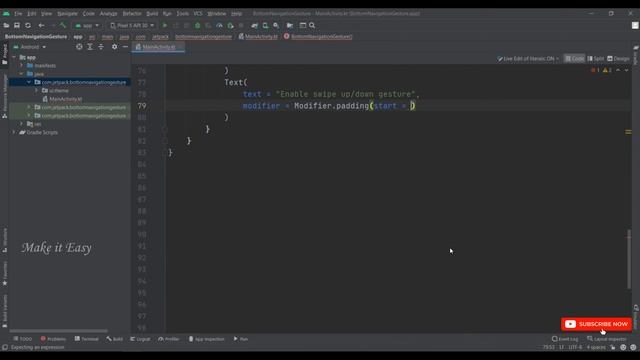Select the MainActivity.kt editor tab
This screenshot has height=360, width=640.
click(x=159, y=47)
